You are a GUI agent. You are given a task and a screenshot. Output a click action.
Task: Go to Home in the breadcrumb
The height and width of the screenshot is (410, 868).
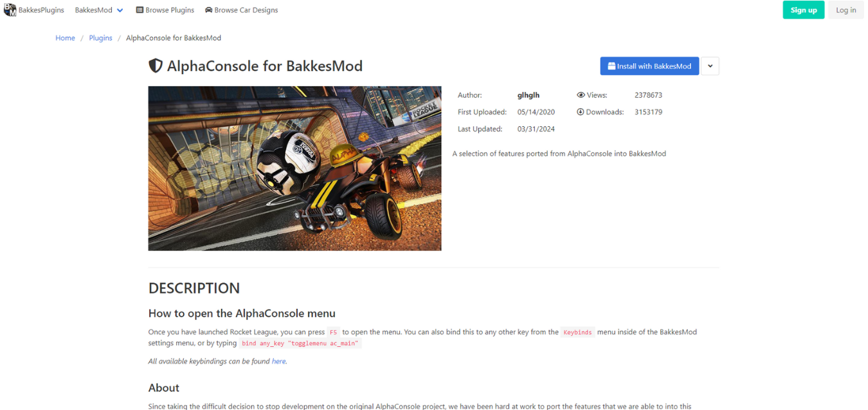click(65, 38)
